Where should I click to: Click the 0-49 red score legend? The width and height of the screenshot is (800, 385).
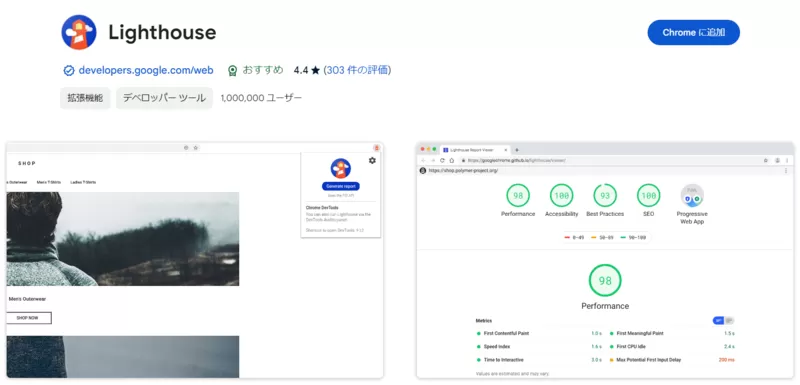tap(574, 238)
